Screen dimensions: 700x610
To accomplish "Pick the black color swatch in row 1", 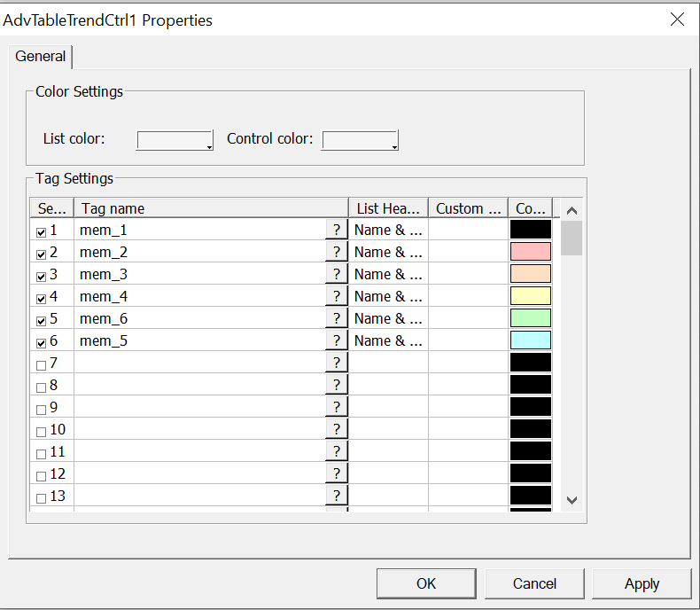I will [531, 230].
